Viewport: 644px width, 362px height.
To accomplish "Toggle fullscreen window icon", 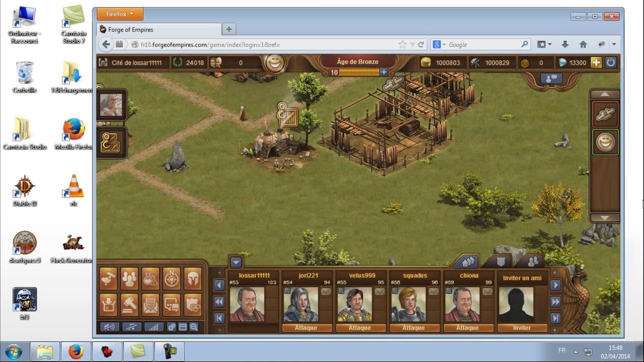I will 183,327.
